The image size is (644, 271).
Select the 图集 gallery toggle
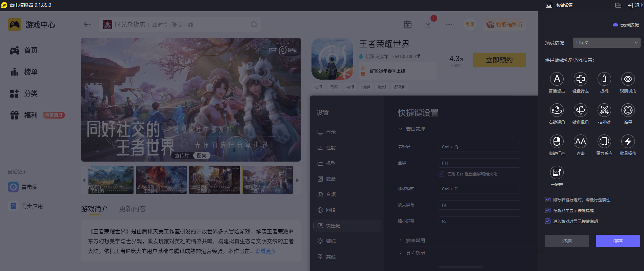coord(202,155)
